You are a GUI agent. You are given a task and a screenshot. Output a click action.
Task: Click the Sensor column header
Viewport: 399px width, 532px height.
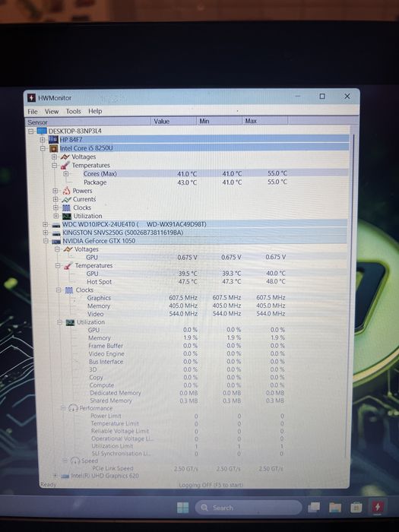pyautogui.click(x=88, y=122)
